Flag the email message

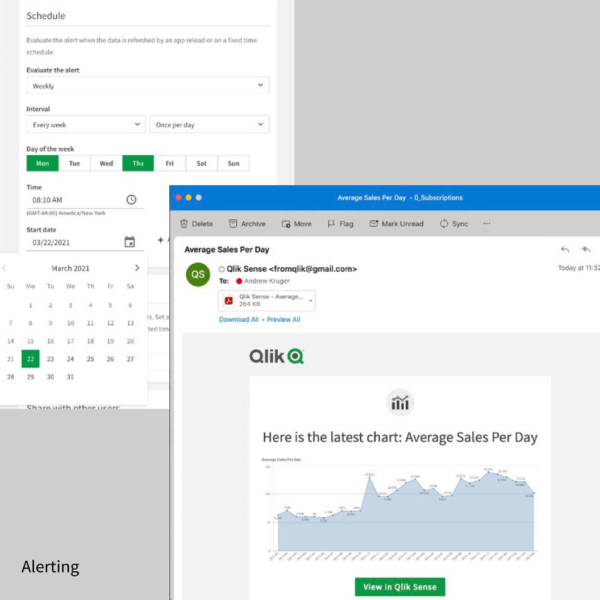point(340,224)
